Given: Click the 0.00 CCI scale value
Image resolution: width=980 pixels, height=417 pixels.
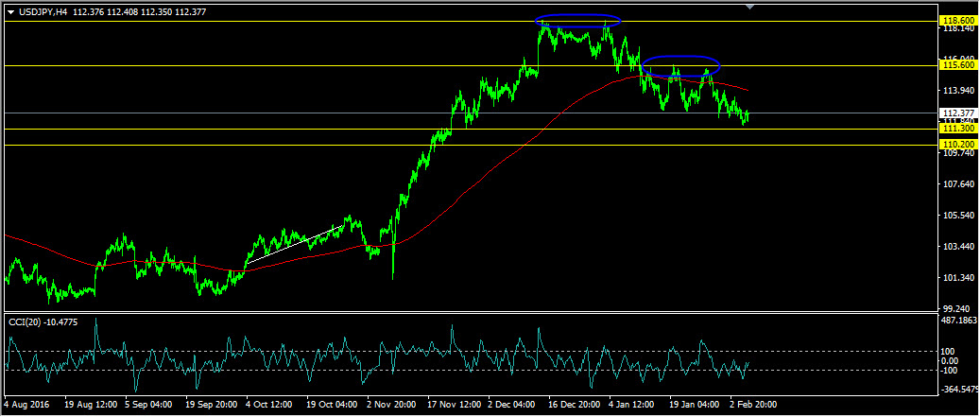Looking at the screenshot, I should [952, 360].
